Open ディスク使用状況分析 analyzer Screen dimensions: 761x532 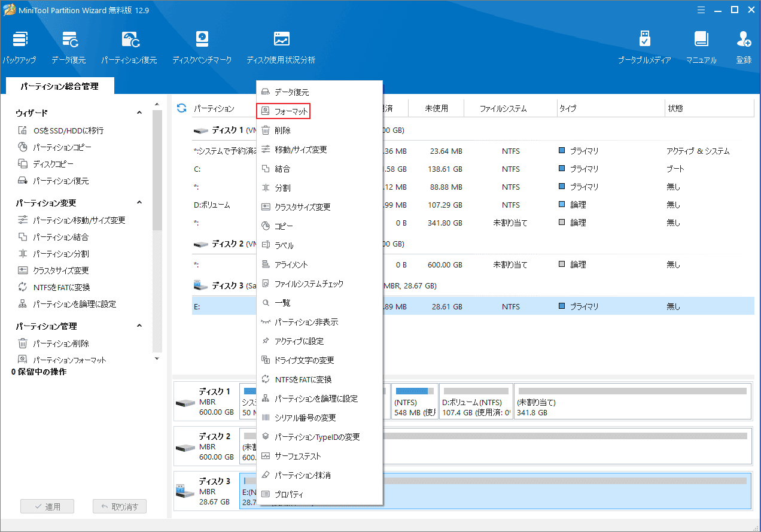tap(281, 47)
